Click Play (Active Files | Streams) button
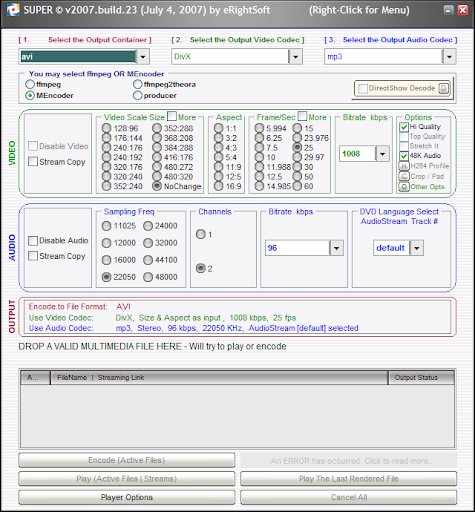This screenshot has height=512, width=475. [127, 479]
